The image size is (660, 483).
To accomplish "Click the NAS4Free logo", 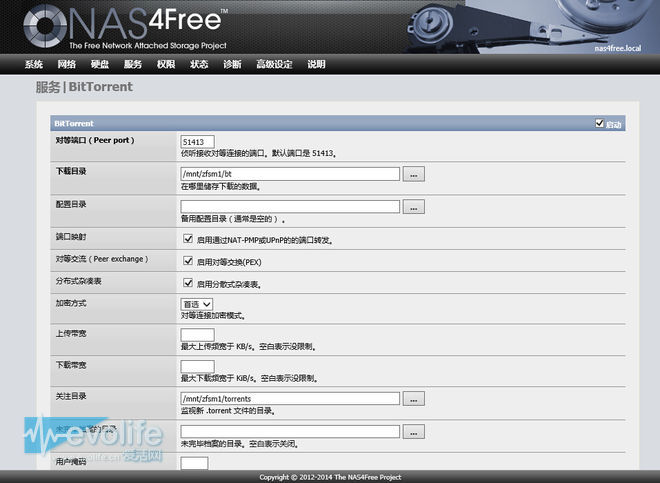I will (x=125, y=27).
